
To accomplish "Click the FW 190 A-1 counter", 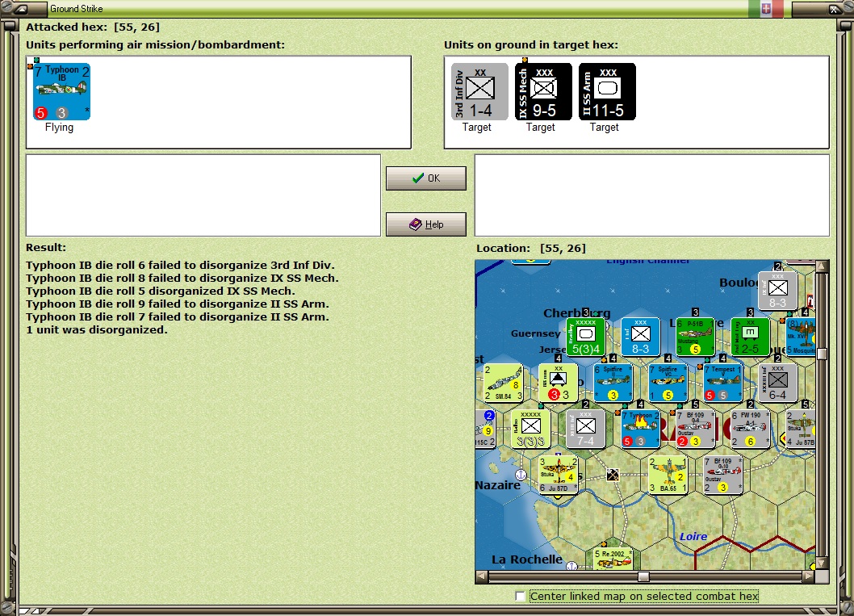I will pyautogui.click(x=750, y=429).
